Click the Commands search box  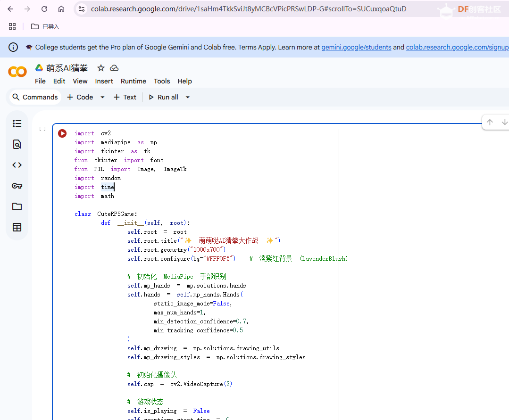35,97
